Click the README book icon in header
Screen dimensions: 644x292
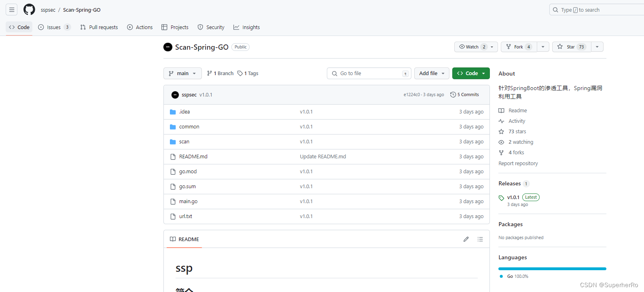(173, 239)
